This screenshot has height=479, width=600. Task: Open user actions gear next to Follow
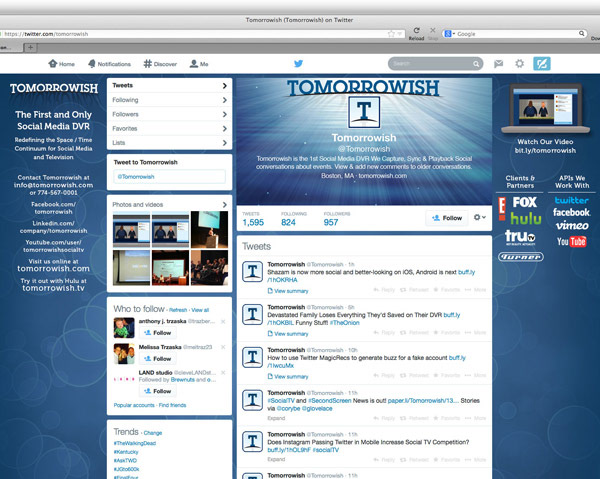[x=479, y=217]
